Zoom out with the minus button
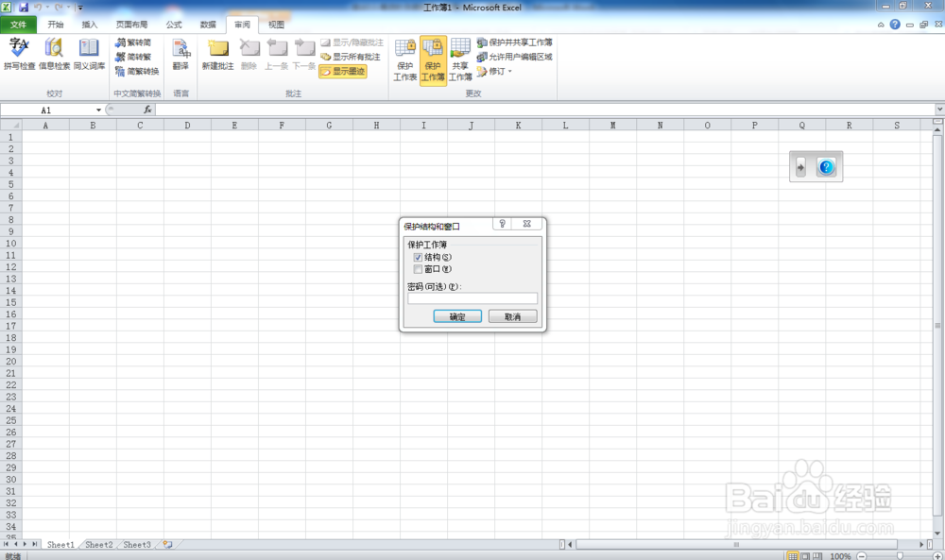Image resolution: width=945 pixels, height=560 pixels. click(x=862, y=556)
